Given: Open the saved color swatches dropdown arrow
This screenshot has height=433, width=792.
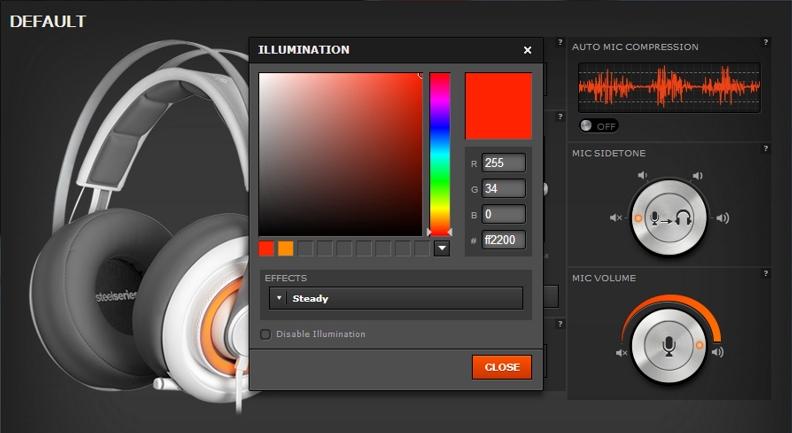Looking at the screenshot, I should pyautogui.click(x=442, y=248).
